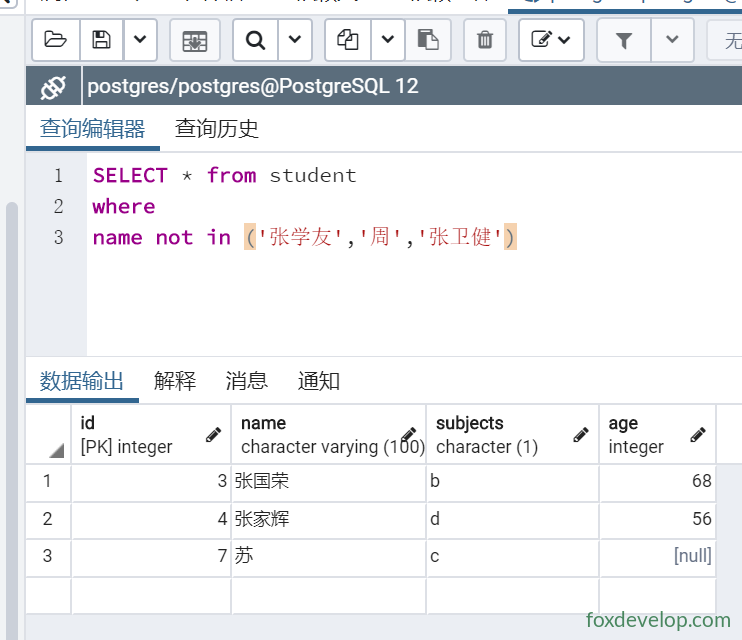Select all rows via grid corner triangle
Viewport: 742px width, 640px height.
coord(56,450)
